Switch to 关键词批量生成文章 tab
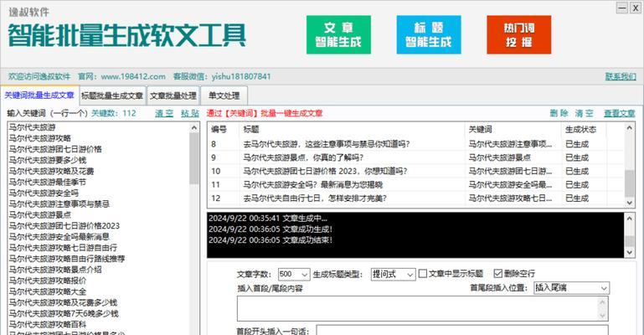 coord(39,95)
